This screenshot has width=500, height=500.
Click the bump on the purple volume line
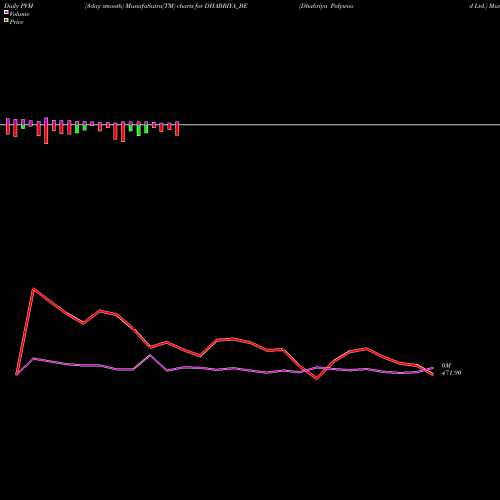click(x=150, y=355)
